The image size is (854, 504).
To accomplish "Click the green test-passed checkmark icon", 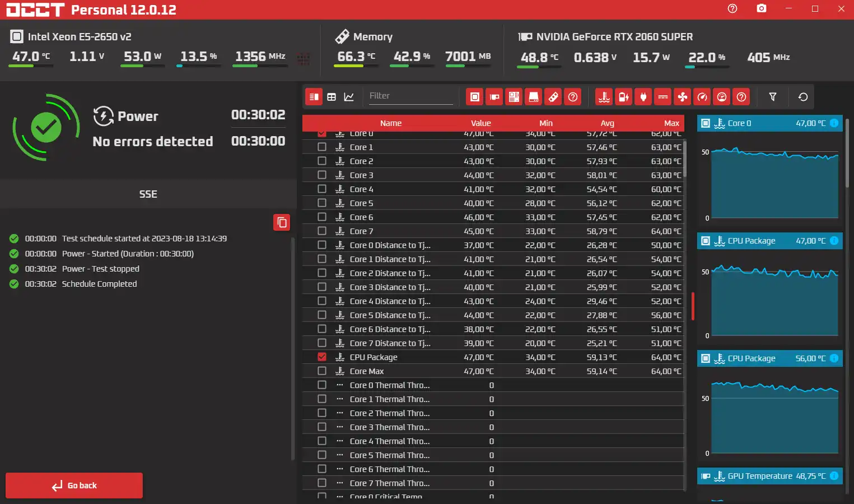I will 46,128.
